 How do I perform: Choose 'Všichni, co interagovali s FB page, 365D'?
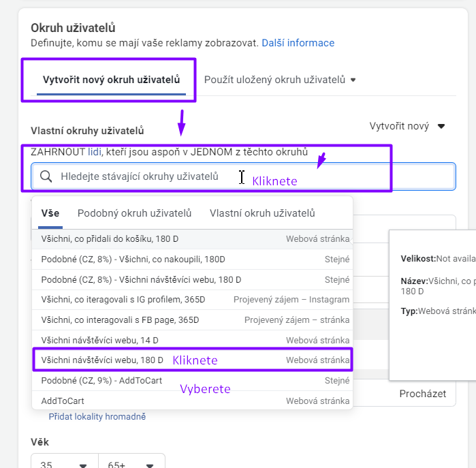pyautogui.click(x=193, y=319)
